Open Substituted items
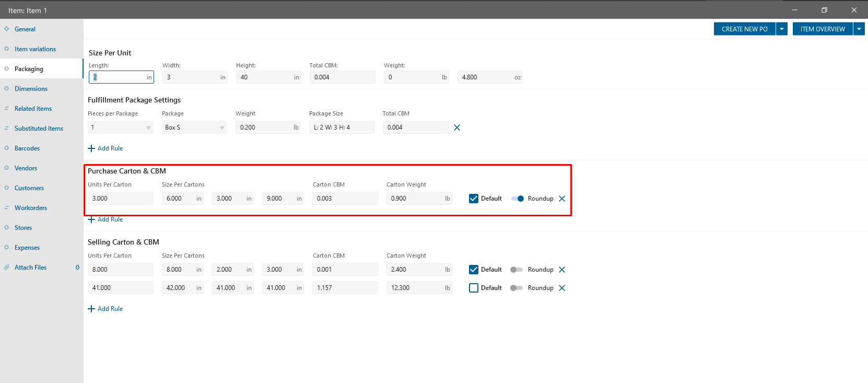868x383 pixels. pos(39,129)
